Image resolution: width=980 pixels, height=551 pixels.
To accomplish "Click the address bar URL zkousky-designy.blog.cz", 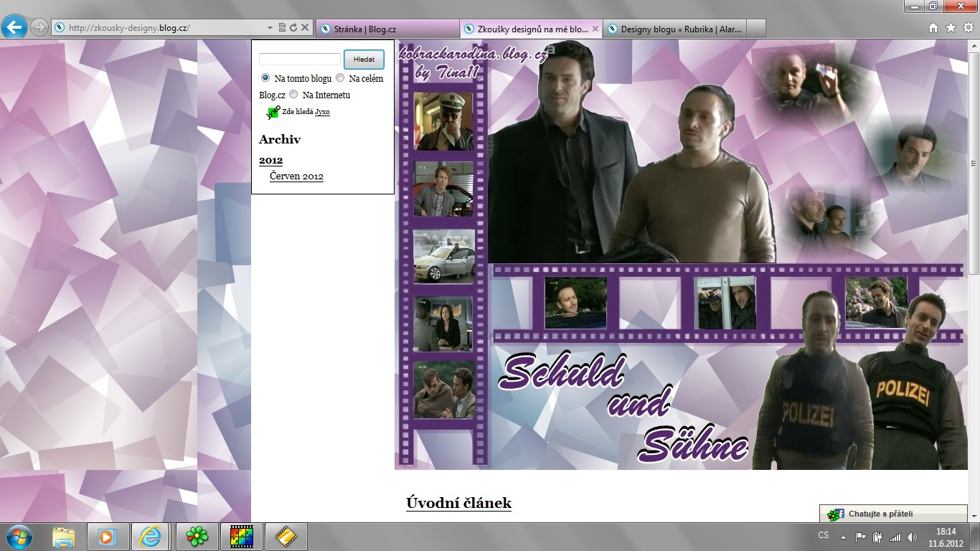I will (x=129, y=28).
